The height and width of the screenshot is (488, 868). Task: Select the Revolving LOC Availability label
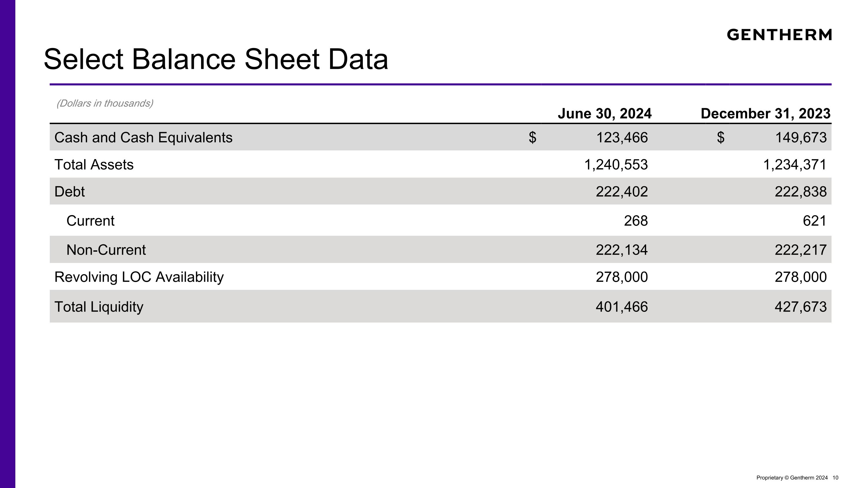click(x=139, y=277)
